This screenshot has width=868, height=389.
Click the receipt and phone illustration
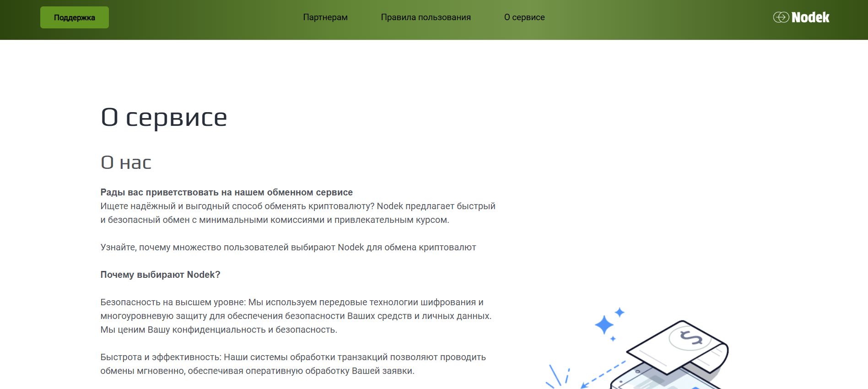[638, 348]
